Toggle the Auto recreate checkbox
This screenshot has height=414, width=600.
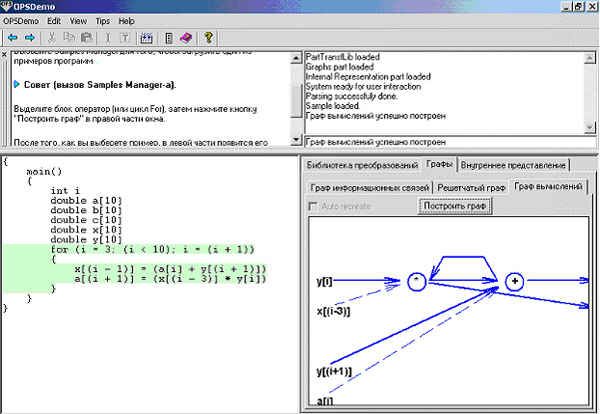pyautogui.click(x=313, y=207)
